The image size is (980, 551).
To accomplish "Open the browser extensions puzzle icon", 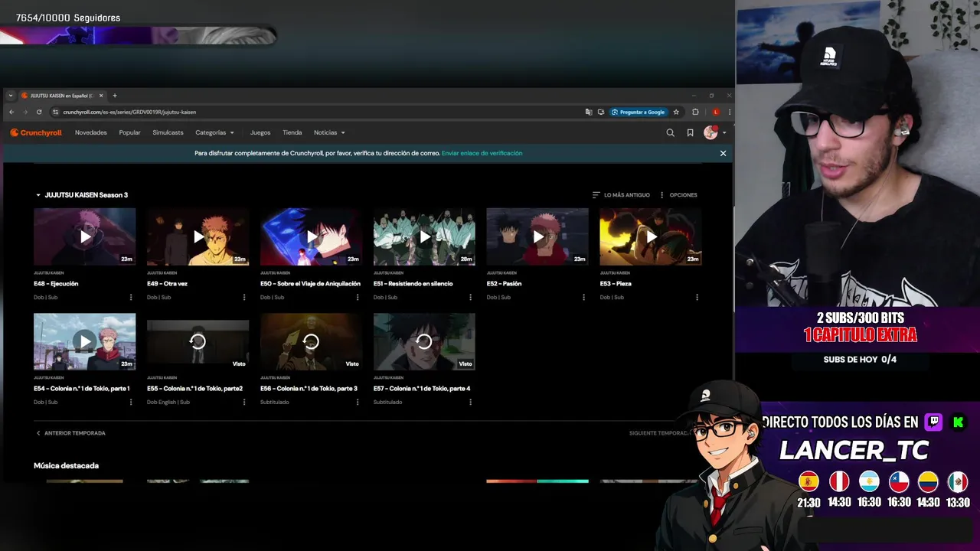I will tap(695, 112).
